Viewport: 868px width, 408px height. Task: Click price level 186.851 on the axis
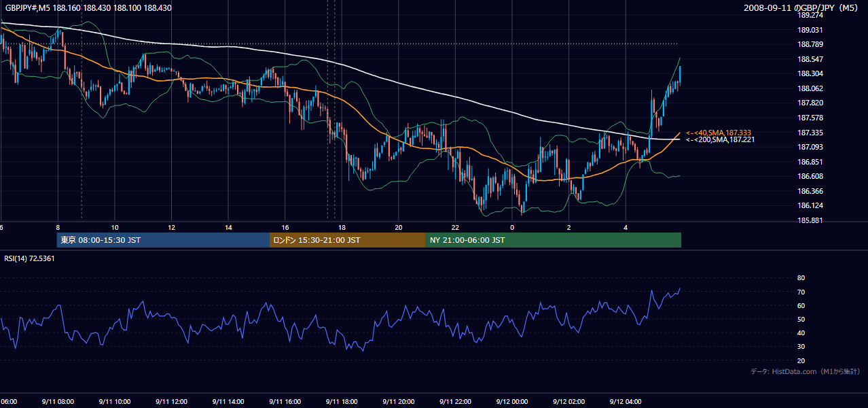pyautogui.click(x=810, y=162)
